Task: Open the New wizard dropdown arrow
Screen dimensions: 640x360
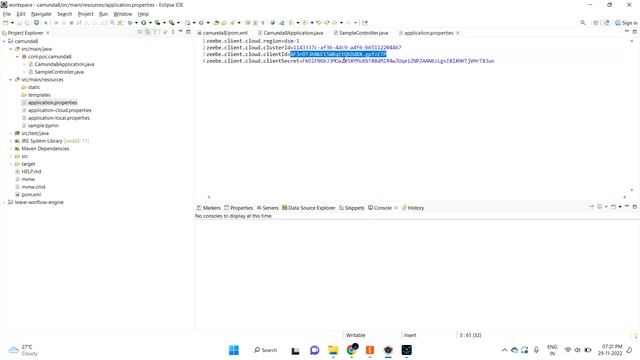Action: [x=12, y=23]
